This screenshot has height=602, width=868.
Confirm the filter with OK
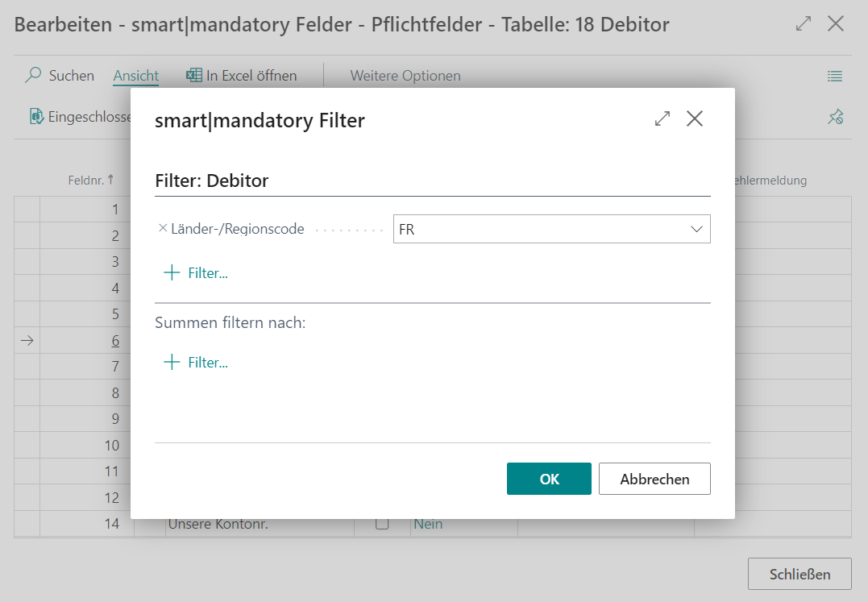549,478
